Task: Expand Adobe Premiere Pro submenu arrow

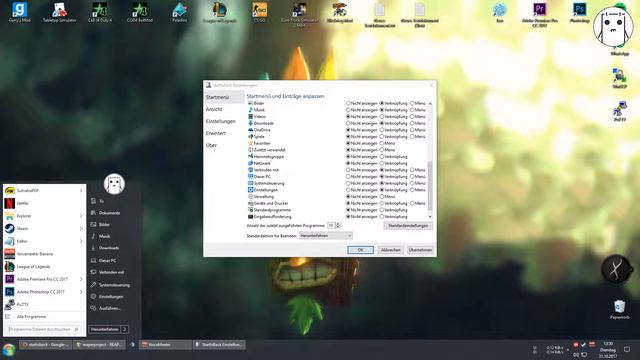Action: tap(81, 279)
